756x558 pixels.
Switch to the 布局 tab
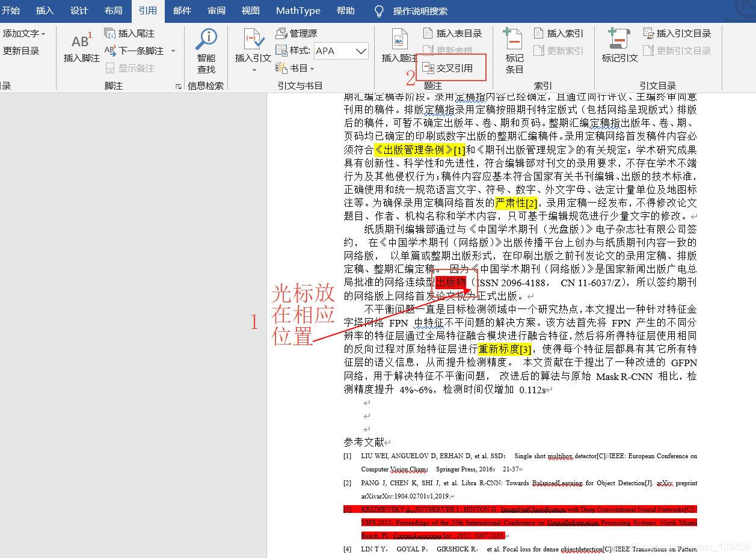pyautogui.click(x=114, y=11)
